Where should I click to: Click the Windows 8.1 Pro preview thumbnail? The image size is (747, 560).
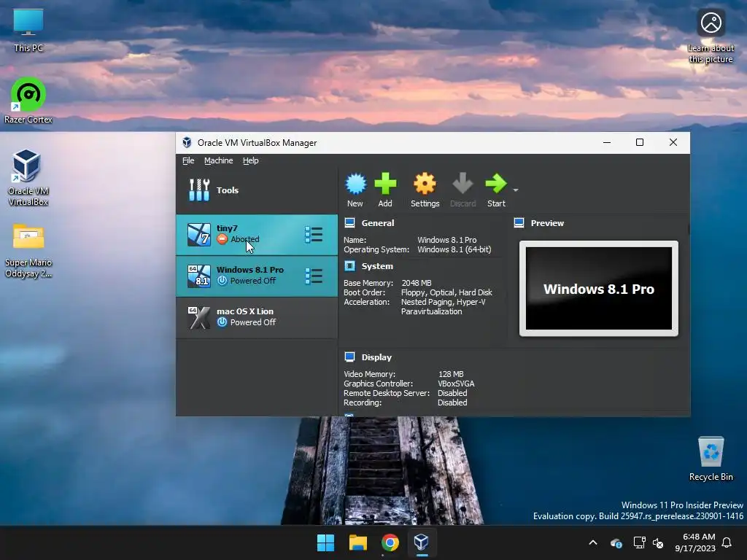click(x=599, y=289)
